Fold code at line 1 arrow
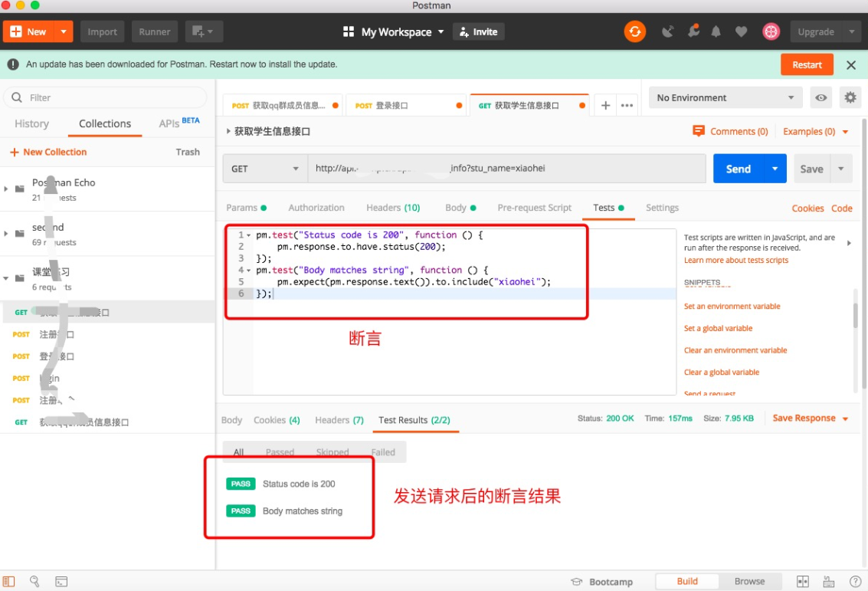 (x=248, y=235)
